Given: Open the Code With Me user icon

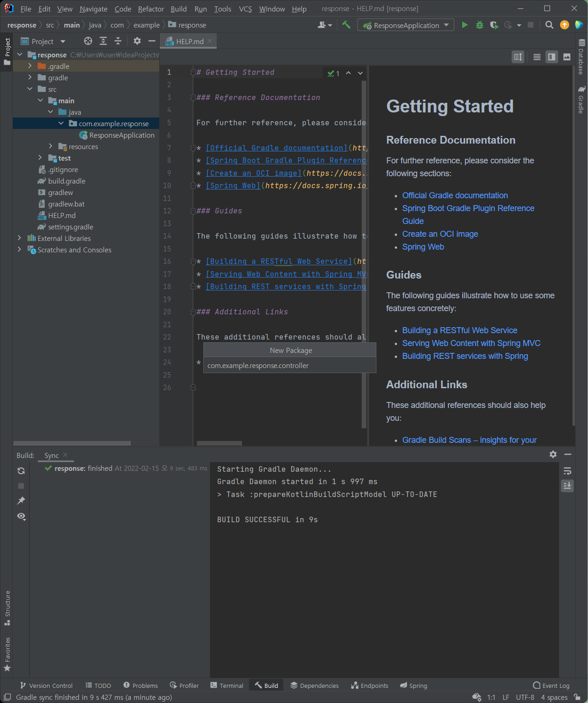Looking at the screenshot, I should click(324, 25).
